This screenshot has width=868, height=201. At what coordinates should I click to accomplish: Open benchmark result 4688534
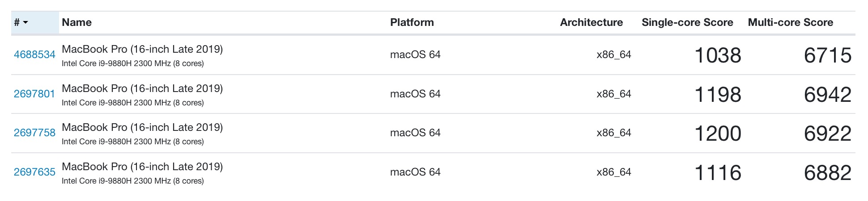(x=34, y=54)
